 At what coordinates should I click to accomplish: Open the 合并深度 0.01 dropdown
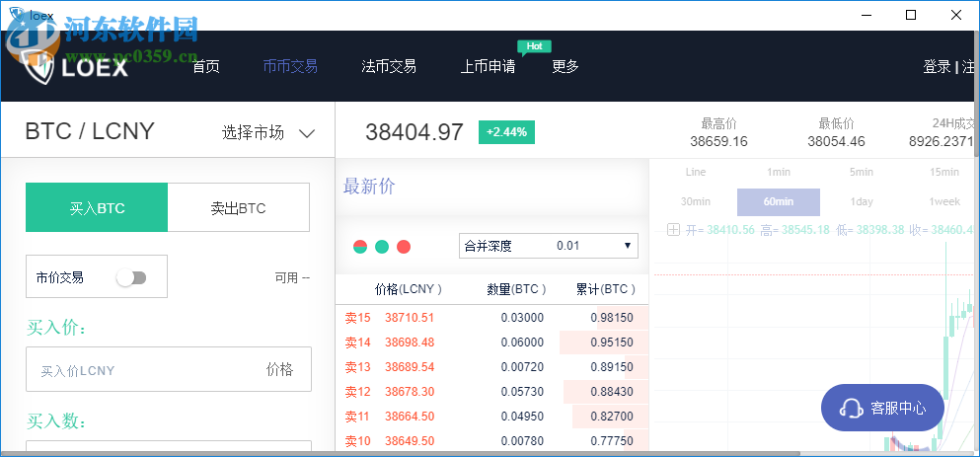pyautogui.click(x=549, y=246)
